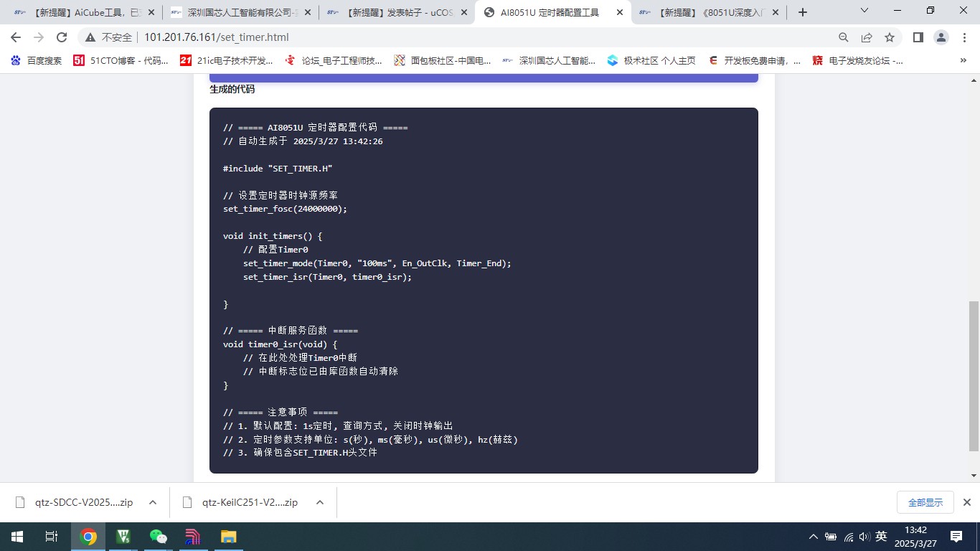Open the page zoom magnifier icon

click(844, 37)
